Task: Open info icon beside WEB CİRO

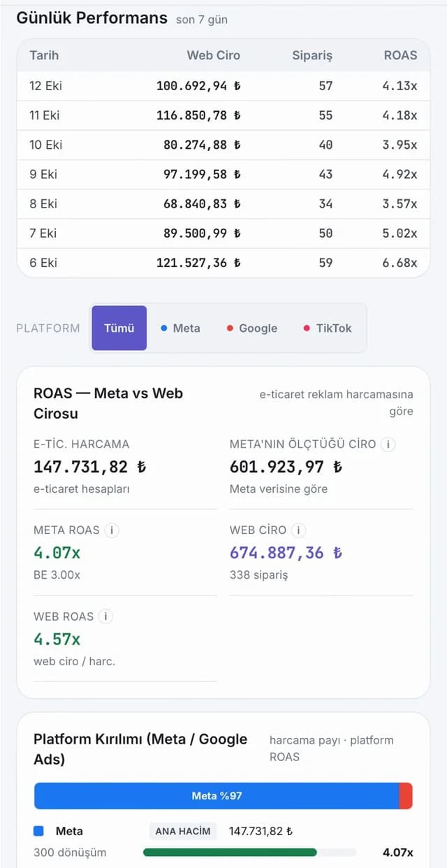Action: point(298,530)
